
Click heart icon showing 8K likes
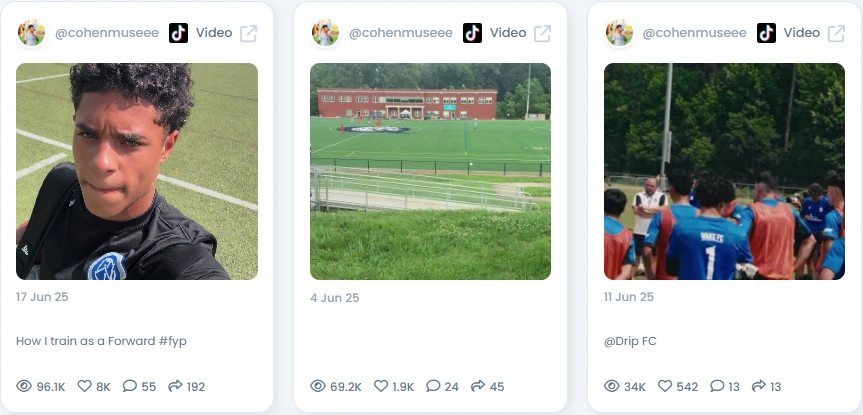[84, 386]
